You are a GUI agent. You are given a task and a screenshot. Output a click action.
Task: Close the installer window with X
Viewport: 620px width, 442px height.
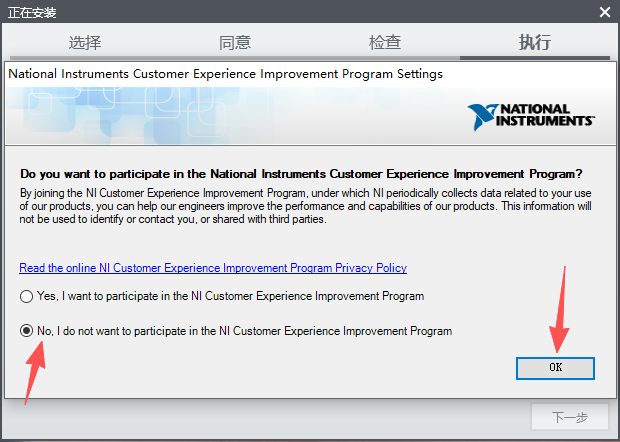click(604, 13)
